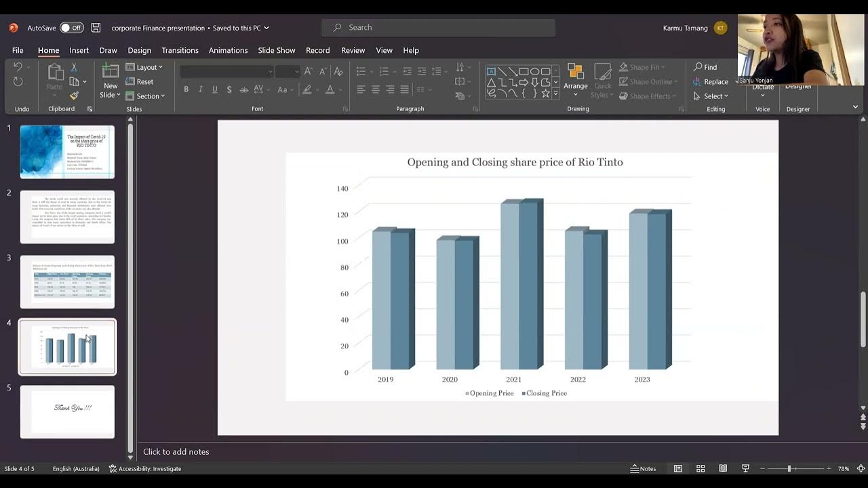Click the Decrease Font Size icon
868x488 pixels.
click(322, 70)
